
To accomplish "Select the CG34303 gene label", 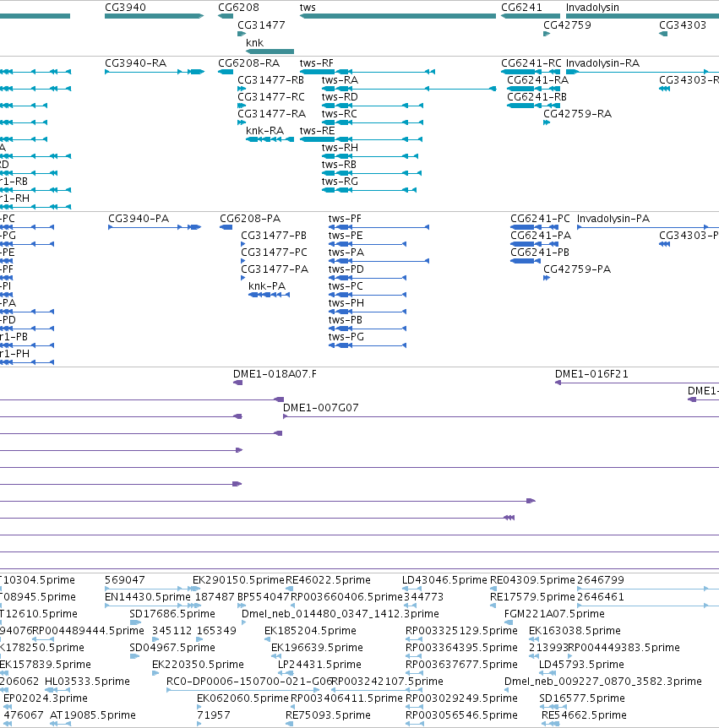I will 683,25.
